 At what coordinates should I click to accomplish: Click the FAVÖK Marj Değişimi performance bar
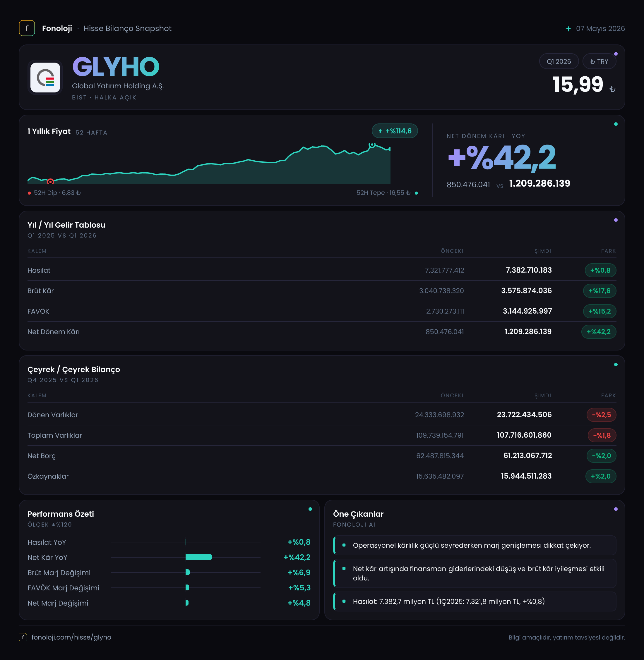[x=187, y=587]
